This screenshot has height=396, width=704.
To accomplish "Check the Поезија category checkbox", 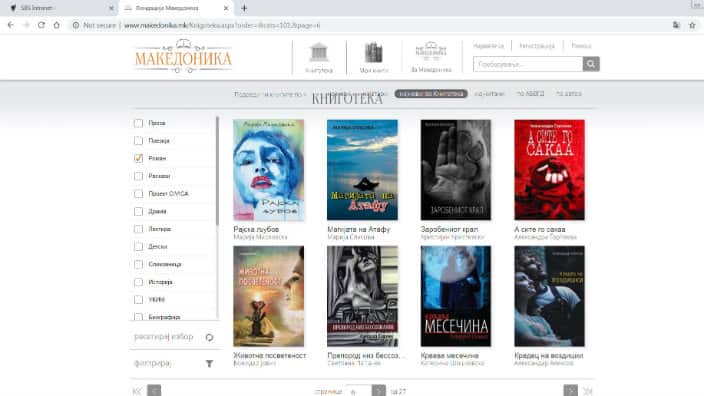I will click(x=138, y=141).
